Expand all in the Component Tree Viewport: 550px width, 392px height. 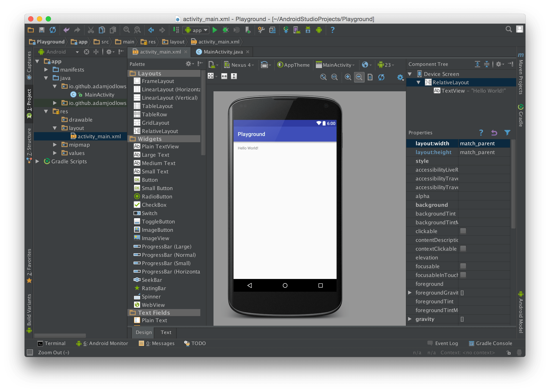point(477,64)
